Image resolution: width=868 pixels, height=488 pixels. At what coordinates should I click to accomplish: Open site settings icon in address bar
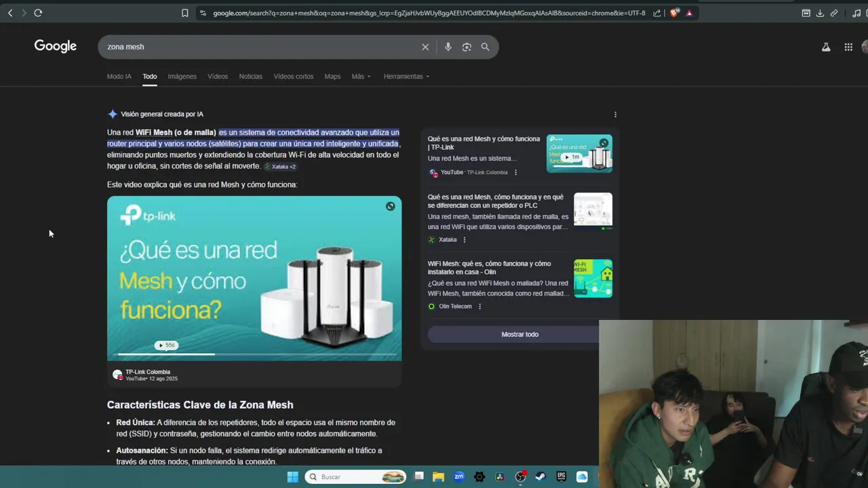pos(203,13)
